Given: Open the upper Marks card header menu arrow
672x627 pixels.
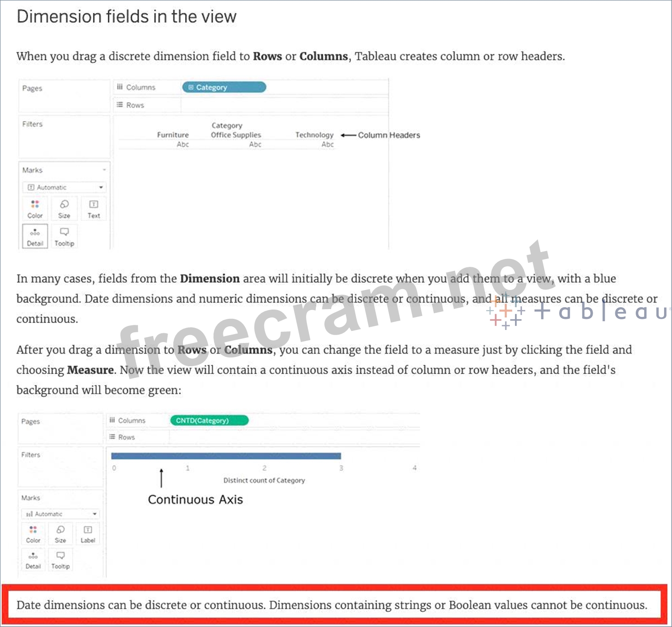Looking at the screenshot, I should [104, 170].
